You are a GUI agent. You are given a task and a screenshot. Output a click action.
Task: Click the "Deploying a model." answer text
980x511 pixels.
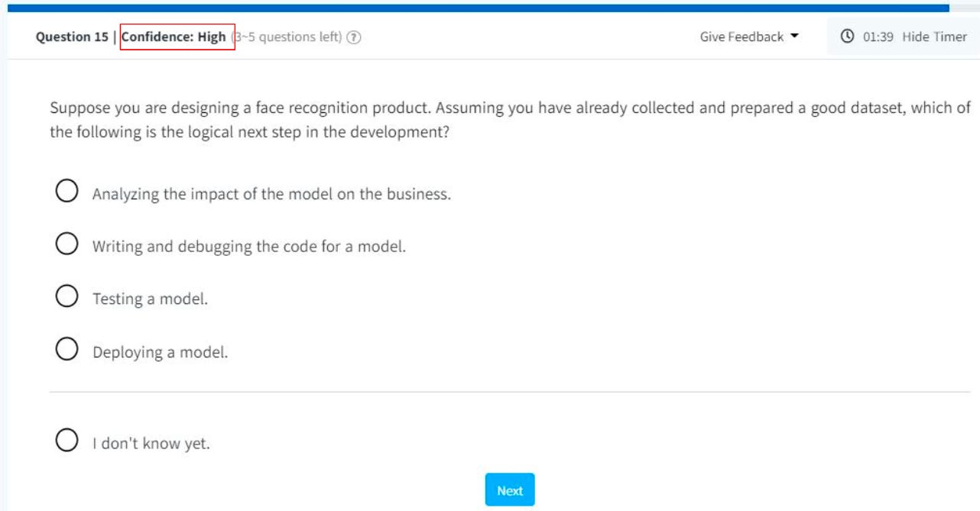[160, 352]
